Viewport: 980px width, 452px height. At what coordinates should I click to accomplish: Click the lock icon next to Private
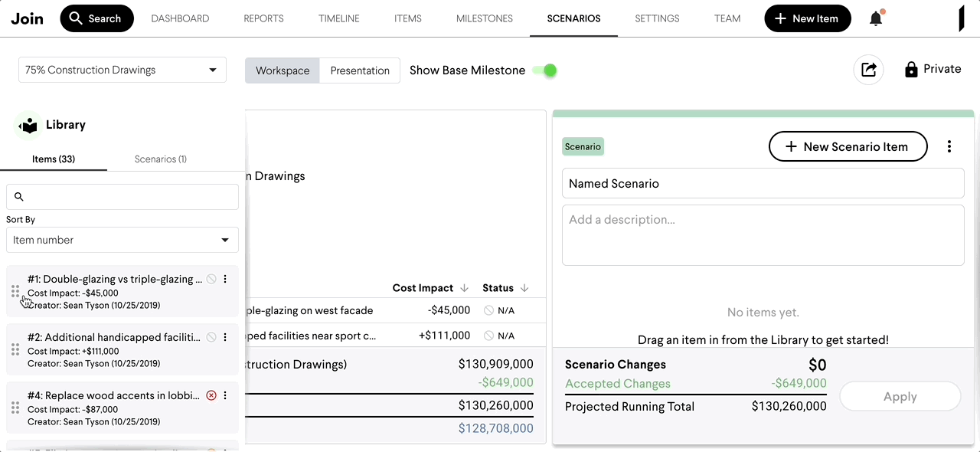(x=910, y=69)
